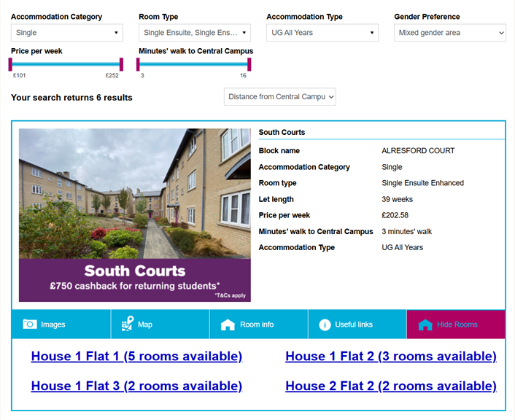Viewport: 515px width, 420px height.
Task: Click the minimum price slider handle at £101
Action: [x=10, y=64]
